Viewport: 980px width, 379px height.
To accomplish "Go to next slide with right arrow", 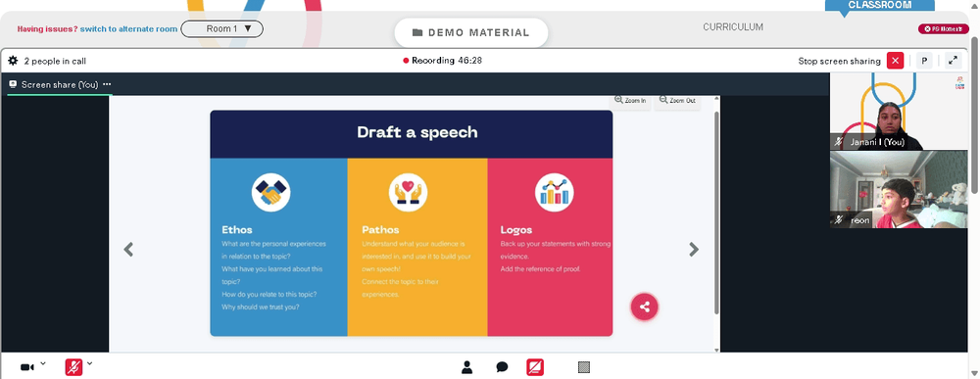I will coord(694,249).
